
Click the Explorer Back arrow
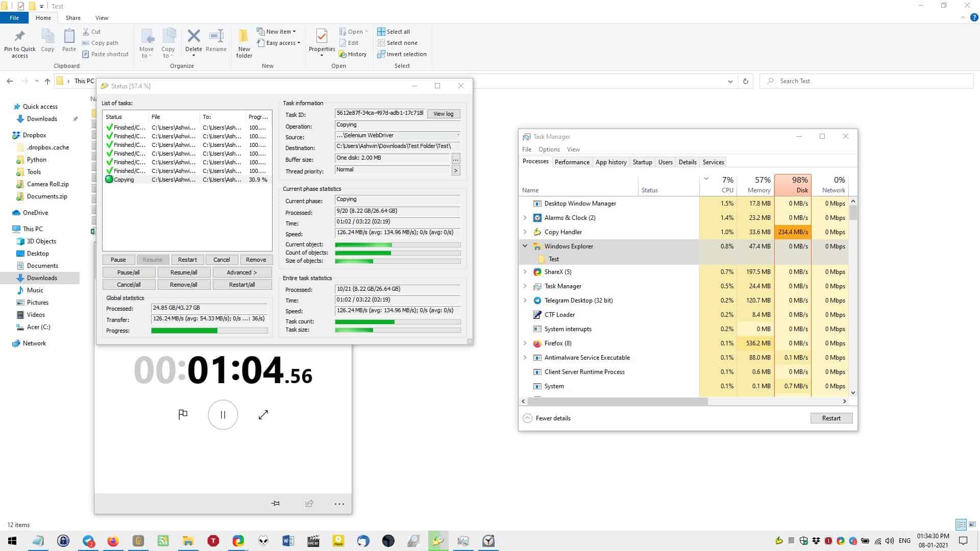10,81
